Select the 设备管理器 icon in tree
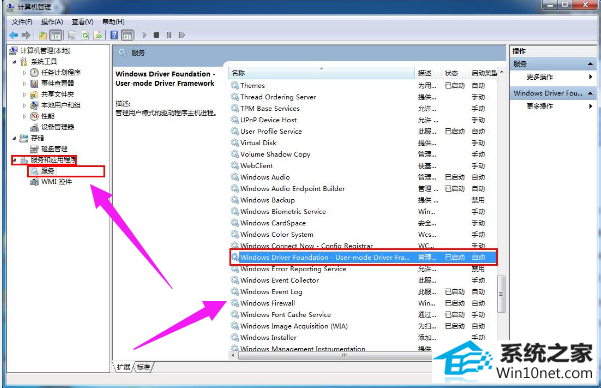Viewport: 601px width, 388px height. [x=34, y=127]
